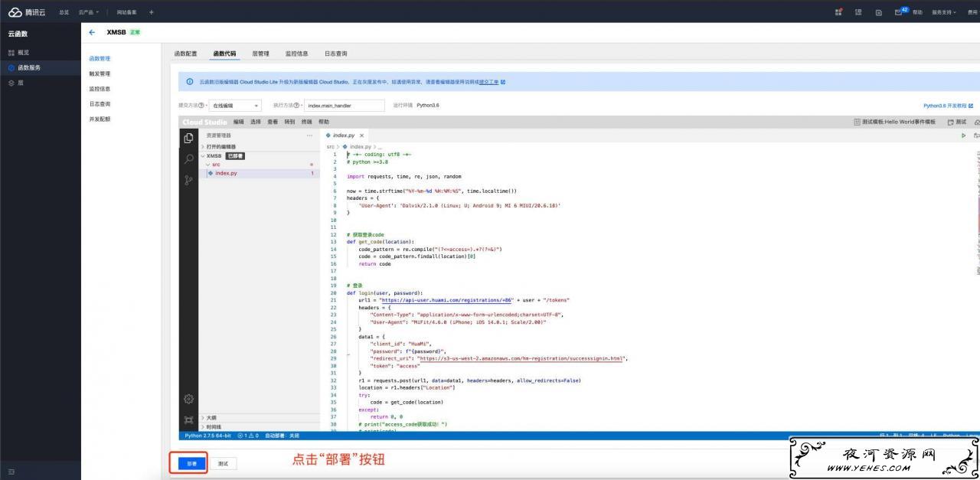Open the 转到 menu in Cloud Studio
980x480 pixels.
pos(289,122)
